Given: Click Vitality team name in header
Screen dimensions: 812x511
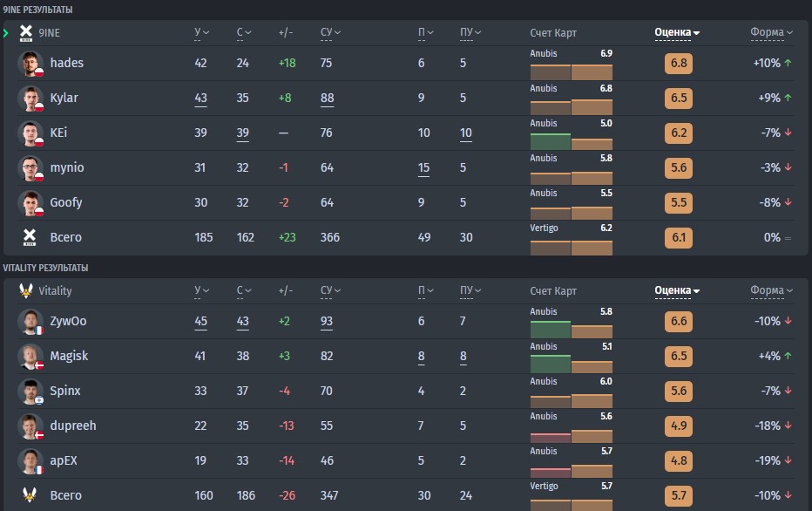Looking at the screenshot, I should tap(56, 290).
